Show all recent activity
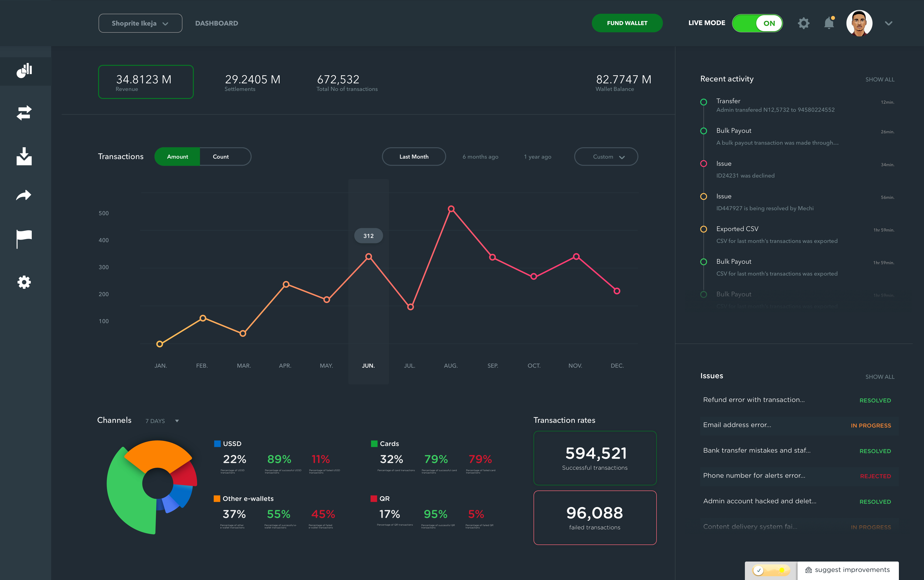Viewport: 924px width, 580px height. (x=879, y=79)
